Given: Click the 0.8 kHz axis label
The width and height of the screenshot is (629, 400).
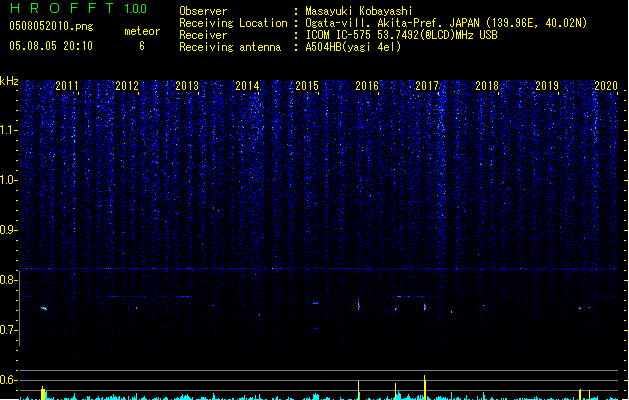Looking at the screenshot, I should pyautogui.click(x=9, y=280).
